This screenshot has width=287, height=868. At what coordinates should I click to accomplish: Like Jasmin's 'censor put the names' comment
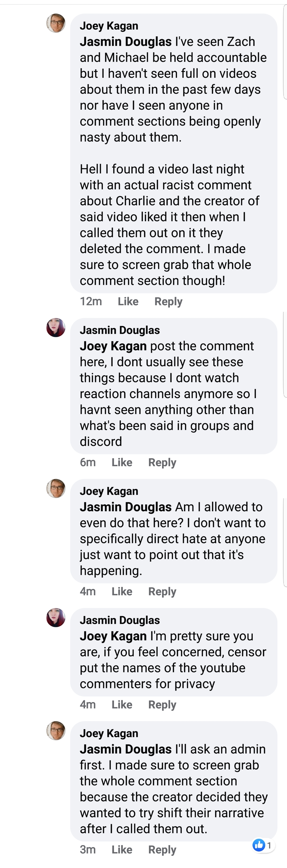click(122, 705)
